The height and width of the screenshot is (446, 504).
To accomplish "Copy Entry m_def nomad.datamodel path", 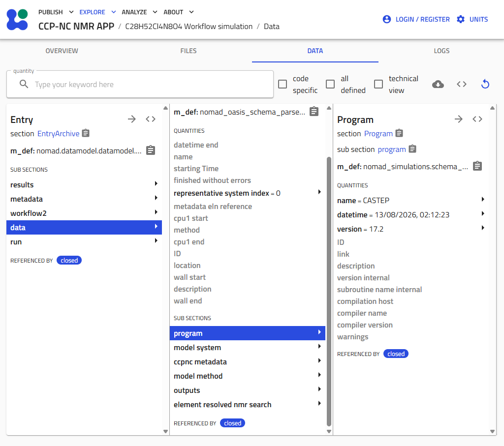I will point(151,150).
